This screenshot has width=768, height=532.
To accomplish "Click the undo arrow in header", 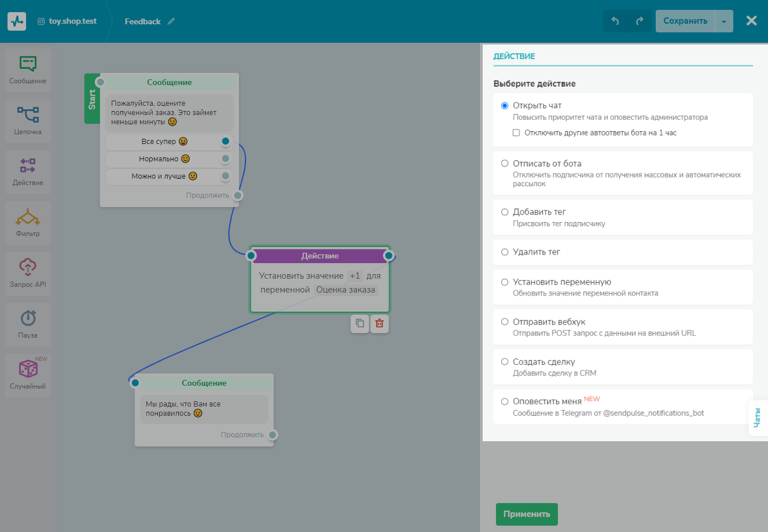I will pyautogui.click(x=615, y=21).
